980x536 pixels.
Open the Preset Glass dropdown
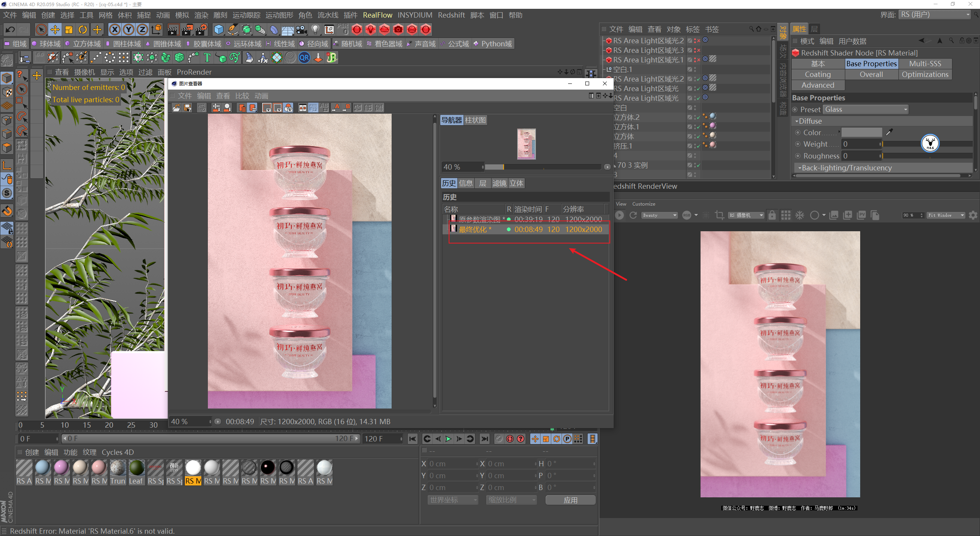tap(866, 109)
